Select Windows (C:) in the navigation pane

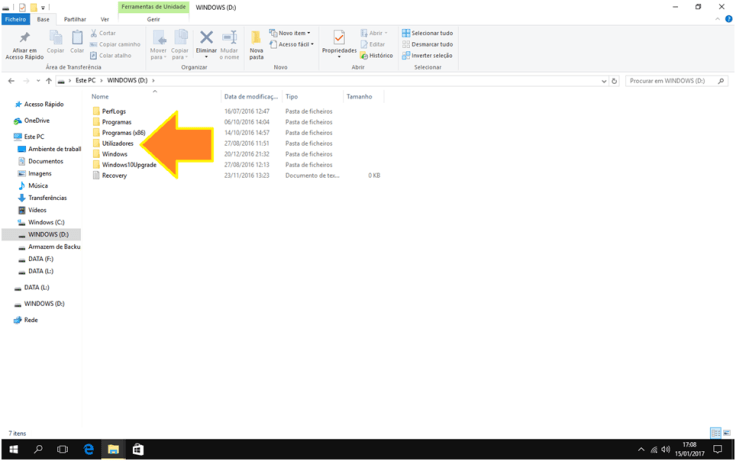point(46,222)
